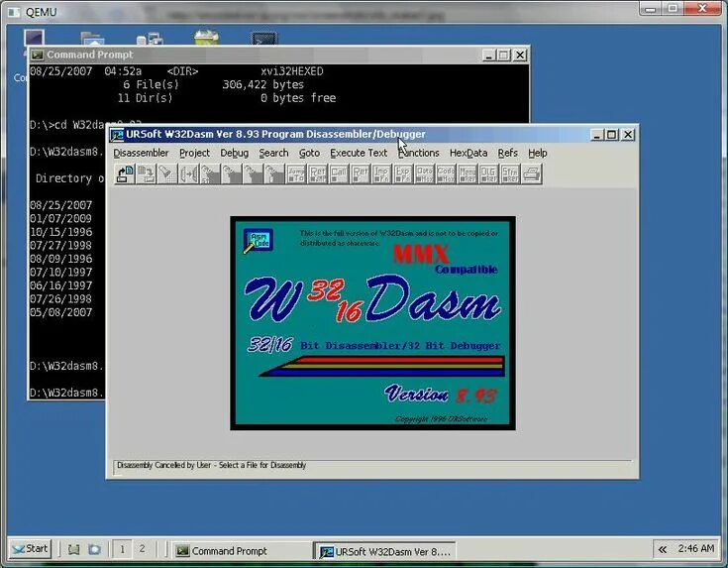
Task: Click the 2:46 AM clock
Action: click(x=695, y=549)
